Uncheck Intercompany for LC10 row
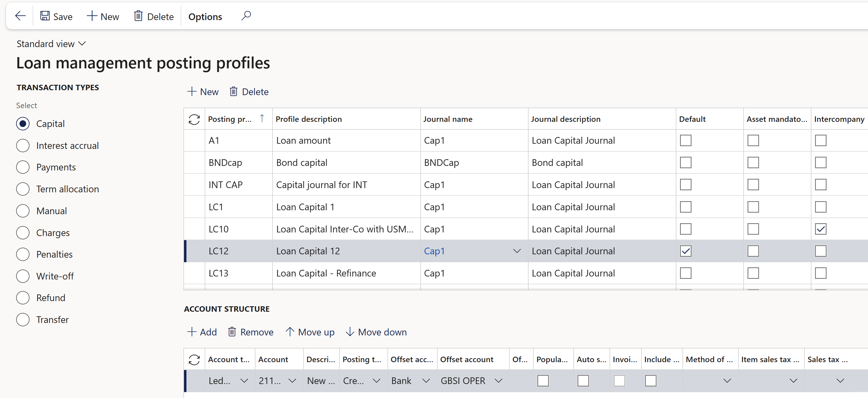The image size is (868, 398). (821, 229)
